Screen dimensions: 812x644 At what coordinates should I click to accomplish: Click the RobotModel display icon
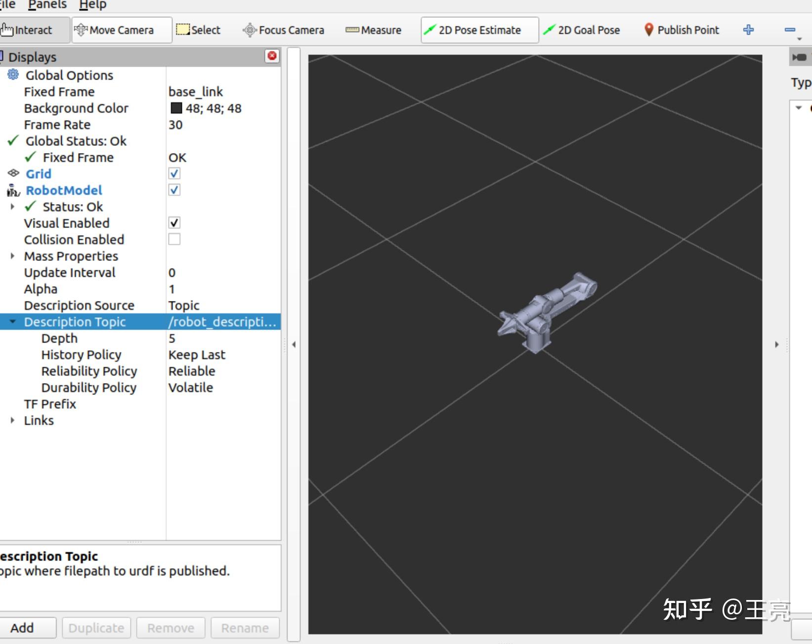tap(13, 190)
